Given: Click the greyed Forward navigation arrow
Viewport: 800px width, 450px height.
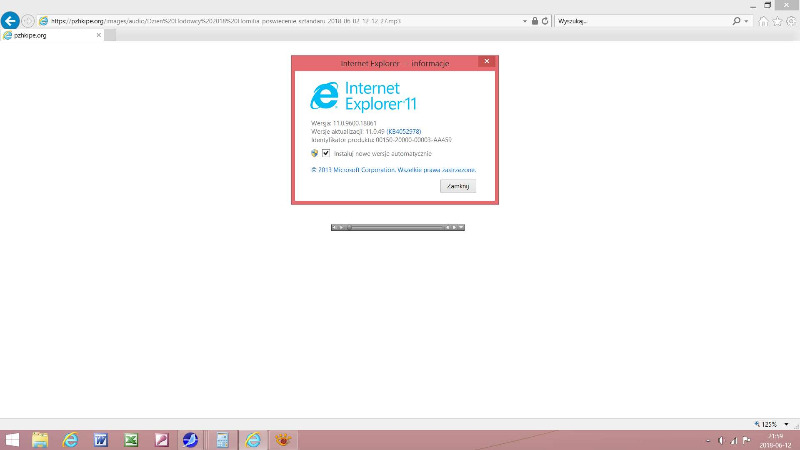Looking at the screenshot, I should (28, 21).
